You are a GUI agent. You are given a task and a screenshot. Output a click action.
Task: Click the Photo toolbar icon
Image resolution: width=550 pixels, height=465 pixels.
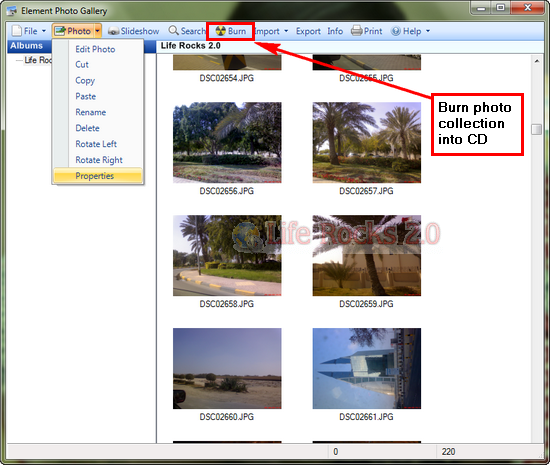coord(60,31)
